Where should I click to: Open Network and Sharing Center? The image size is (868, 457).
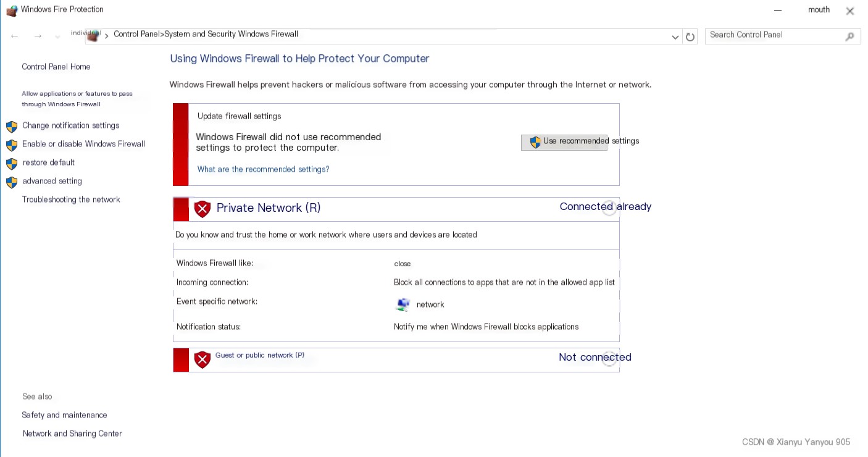(x=72, y=434)
